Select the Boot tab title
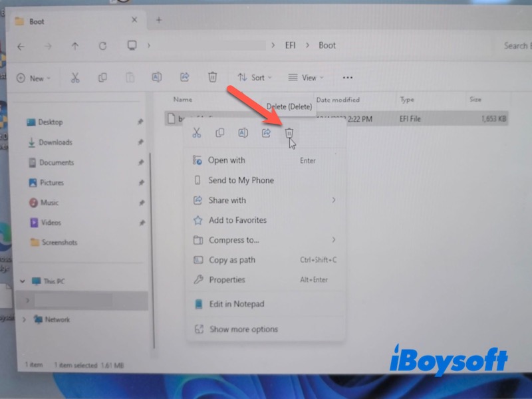The height and width of the screenshot is (399, 532). pos(37,22)
